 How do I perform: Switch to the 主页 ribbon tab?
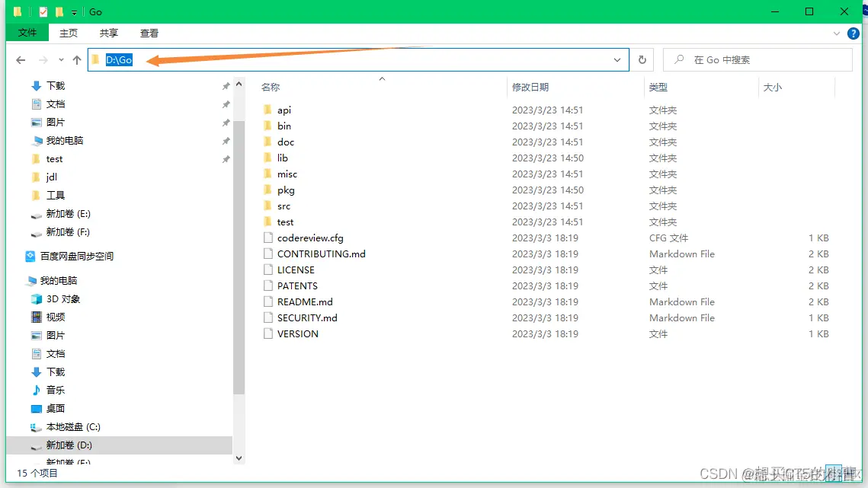coord(69,33)
